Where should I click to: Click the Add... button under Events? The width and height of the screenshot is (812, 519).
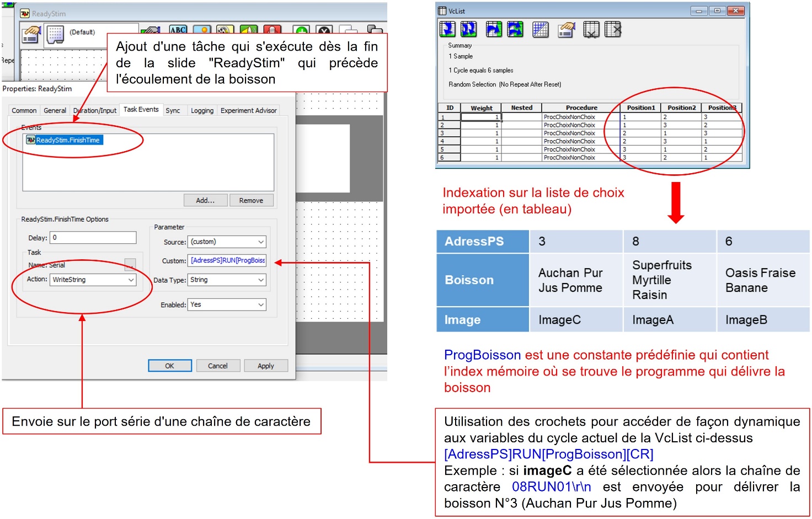click(205, 200)
